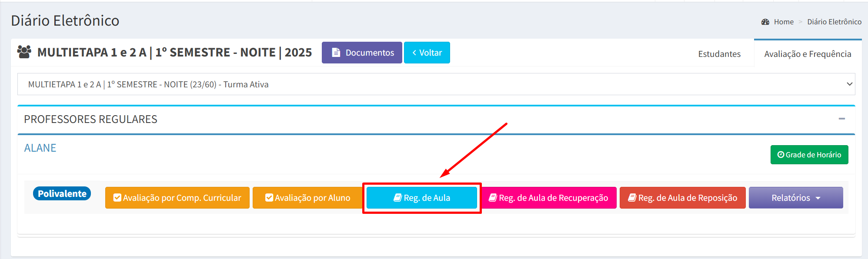
Task: Click the dashboard icon beside Home
Action: tap(765, 22)
